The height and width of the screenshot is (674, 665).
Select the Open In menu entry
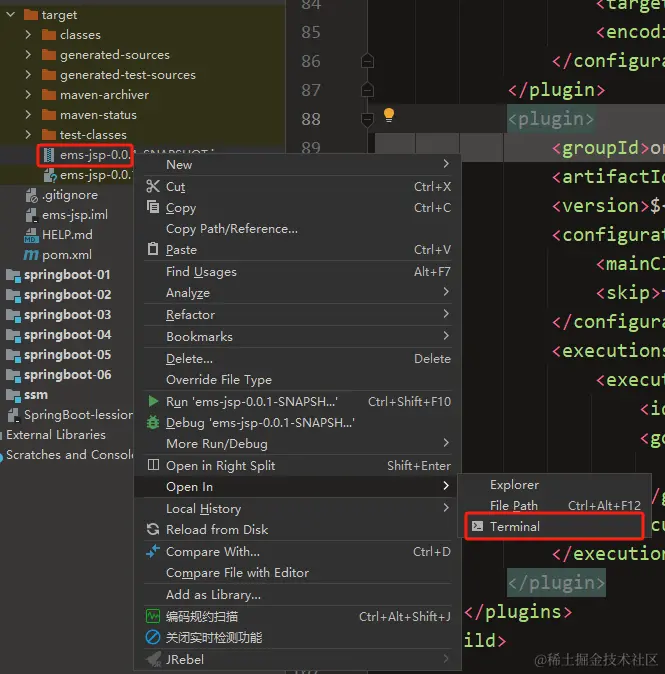[x=297, y=486]
